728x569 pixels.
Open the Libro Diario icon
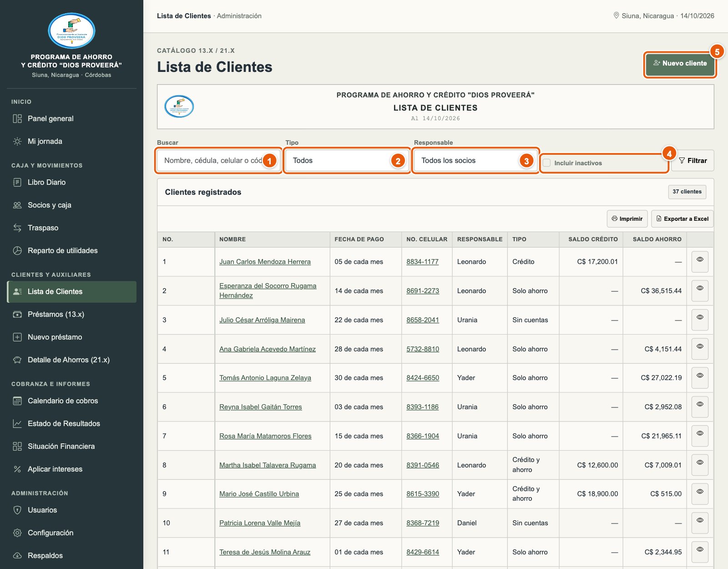[17, 183]
